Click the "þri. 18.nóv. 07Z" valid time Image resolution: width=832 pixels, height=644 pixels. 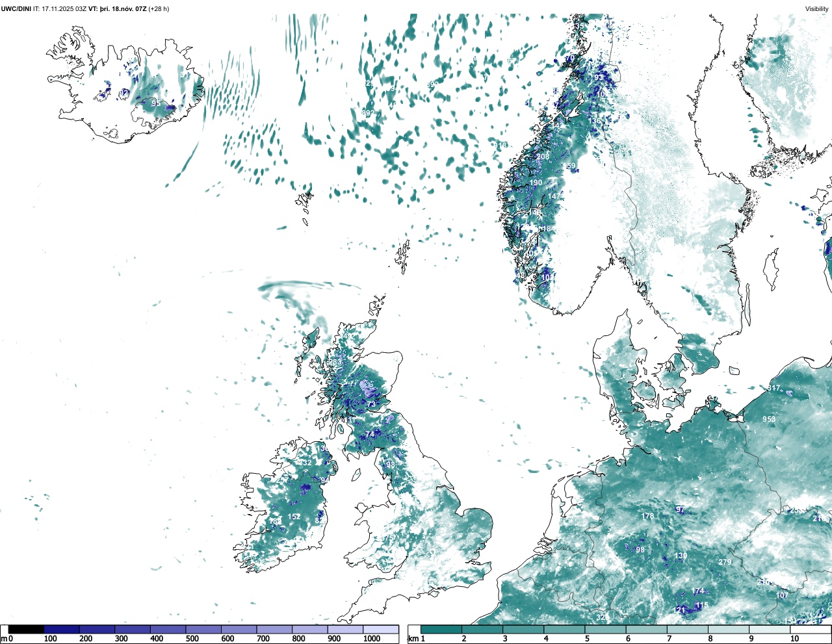pos(123,8)
